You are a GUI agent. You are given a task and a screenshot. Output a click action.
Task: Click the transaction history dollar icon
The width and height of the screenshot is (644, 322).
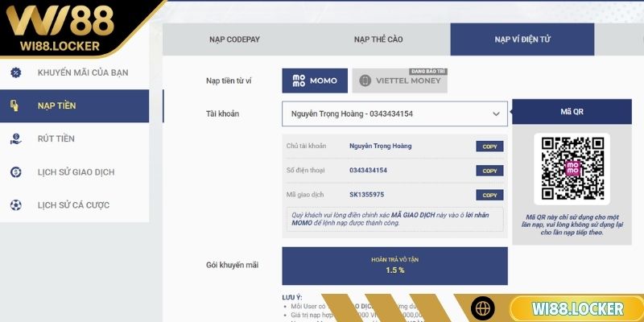pos(15,171)
